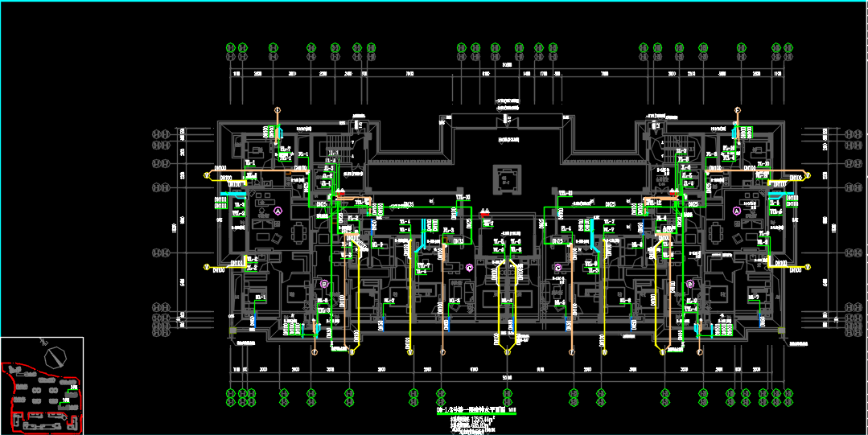Screen dimensions: 868x435
Task: Select magenta circled B in left apartment
Action: pyautogui.click(x=325, y=284)
